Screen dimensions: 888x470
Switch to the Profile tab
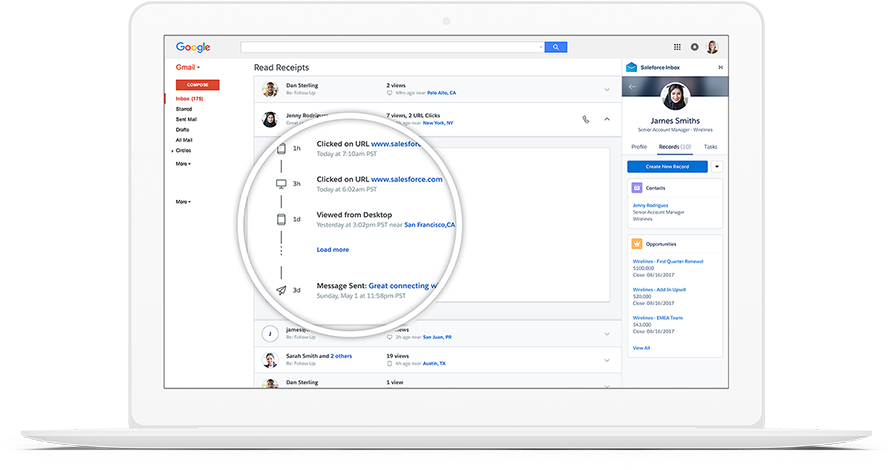tap(639, 147)
